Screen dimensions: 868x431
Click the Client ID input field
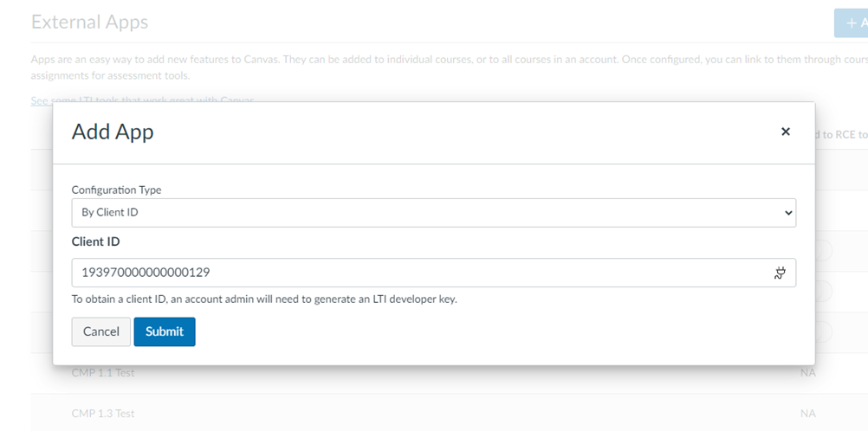[x=433, y=273]
